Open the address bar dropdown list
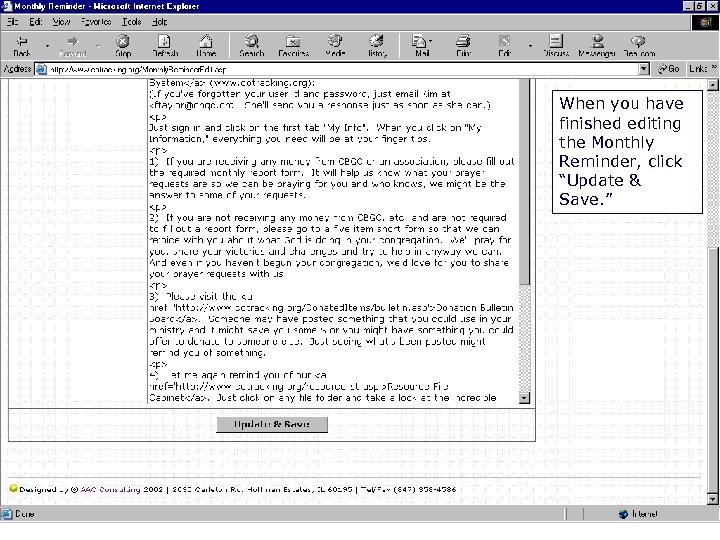 point(644,69)
